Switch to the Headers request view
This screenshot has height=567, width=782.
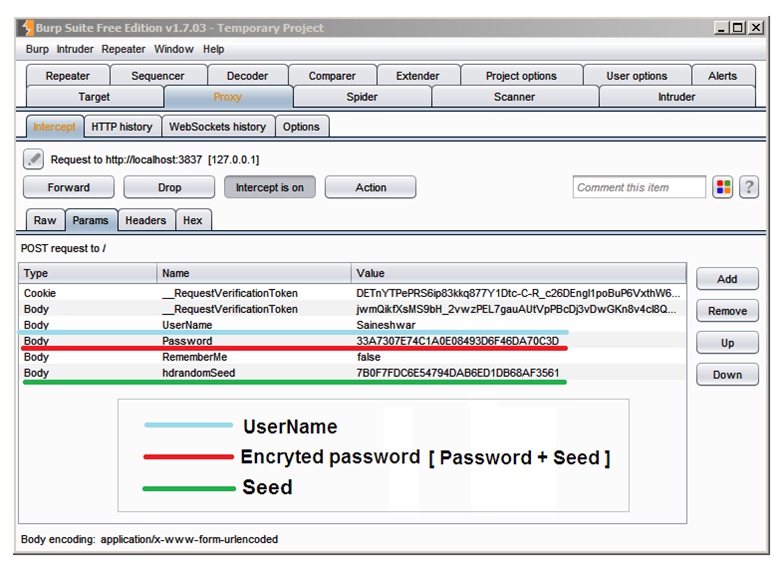(x=146, y=220)
